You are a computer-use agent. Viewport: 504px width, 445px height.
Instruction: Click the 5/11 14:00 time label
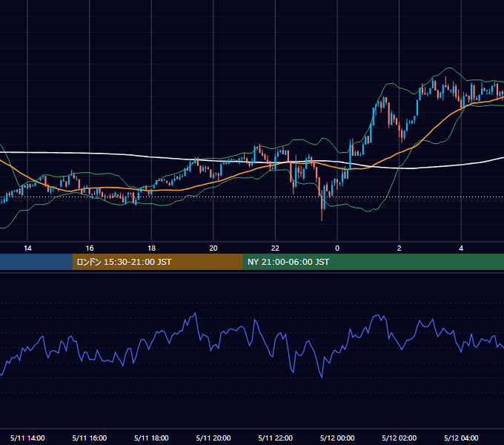(x=27, y=438)
